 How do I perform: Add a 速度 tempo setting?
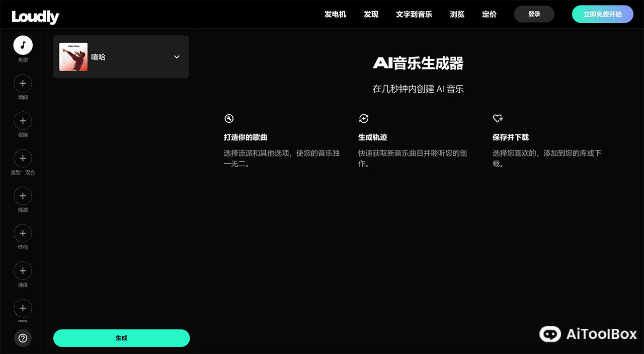23,271
